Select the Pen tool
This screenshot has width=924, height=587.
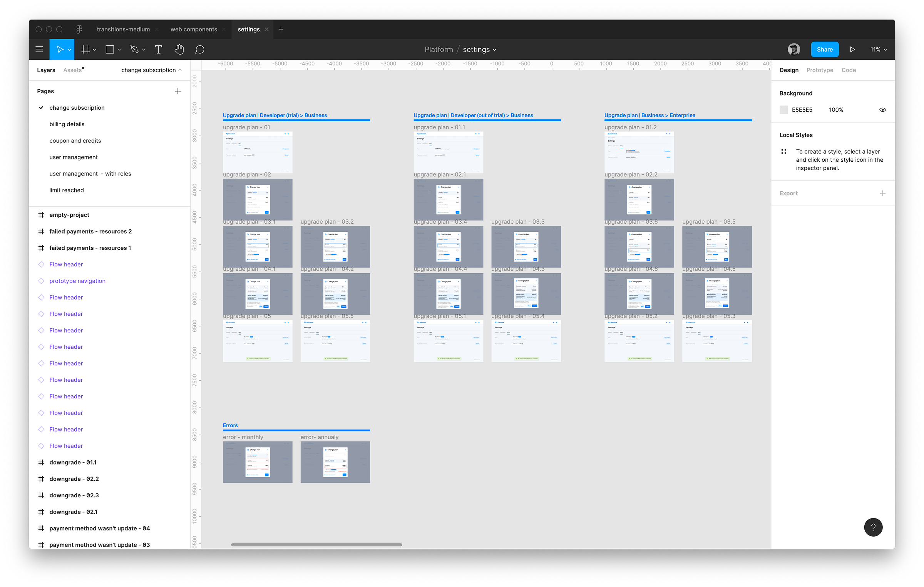point(134,49)
